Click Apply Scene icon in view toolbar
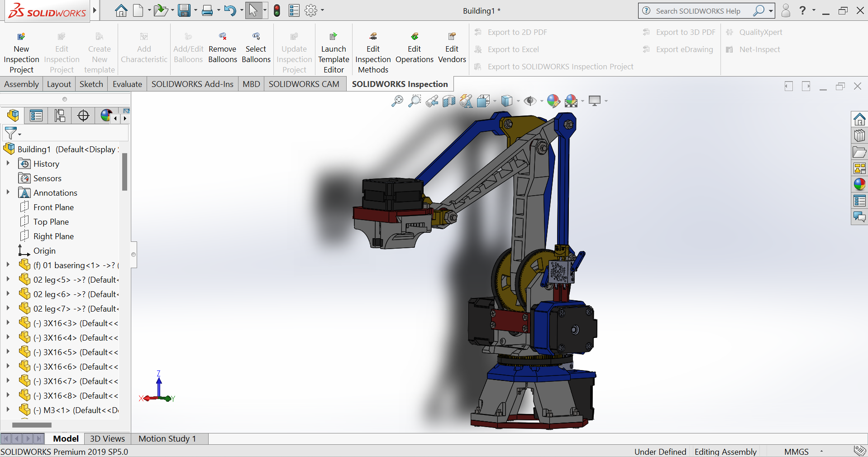The height and width of the screenshot is (457, 868). tap(571, 101)
